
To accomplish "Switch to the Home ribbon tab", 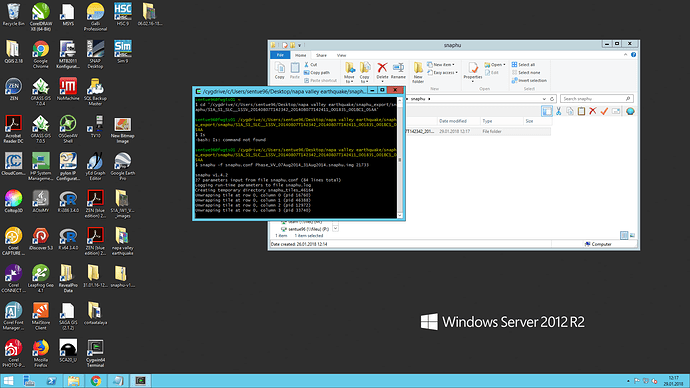I will point(301,55).
